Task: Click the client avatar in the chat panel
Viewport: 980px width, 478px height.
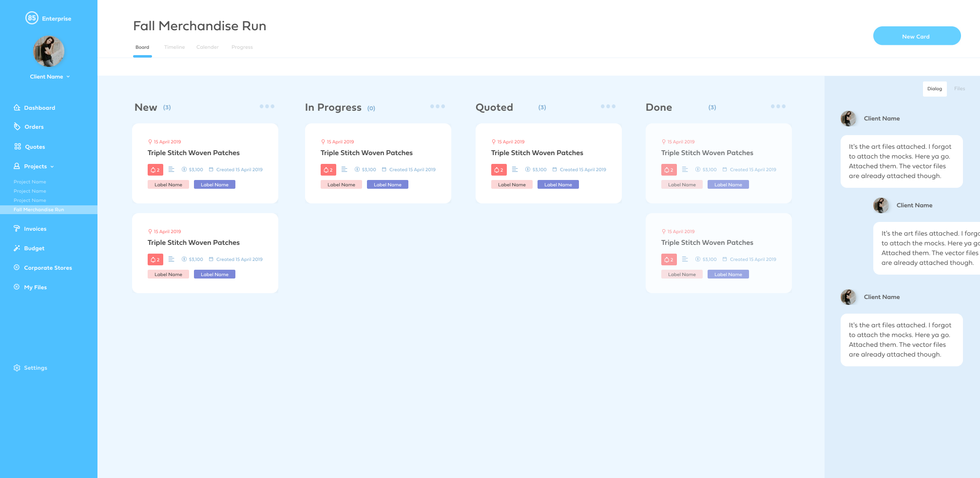Action: click(x=848, y=118)
